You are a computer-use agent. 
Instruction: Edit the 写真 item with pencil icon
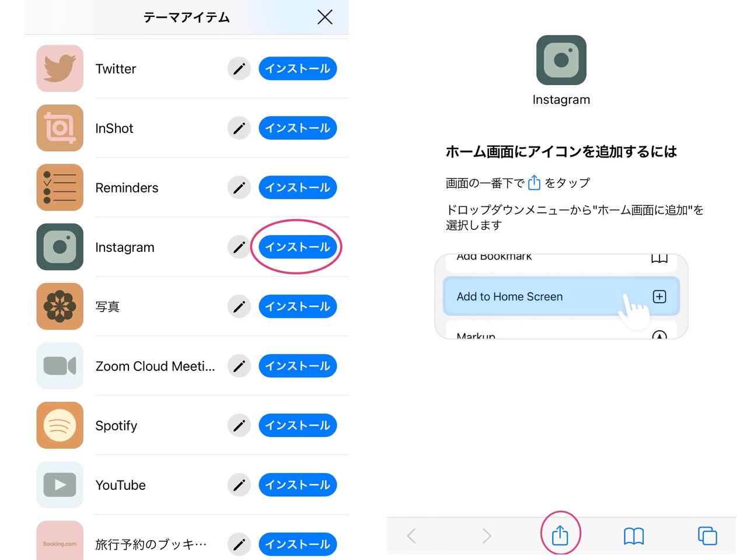click(239, 307)
